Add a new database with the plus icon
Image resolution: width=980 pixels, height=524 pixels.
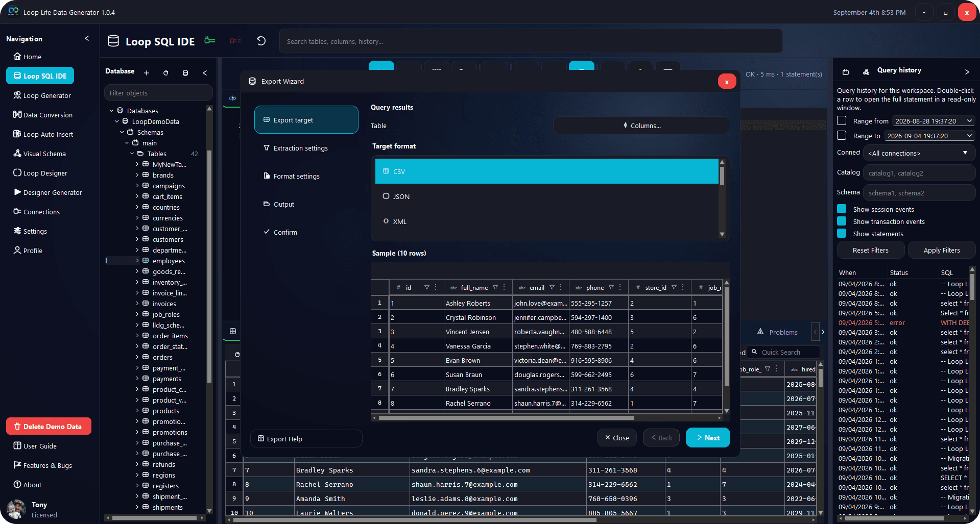[147, 73]
